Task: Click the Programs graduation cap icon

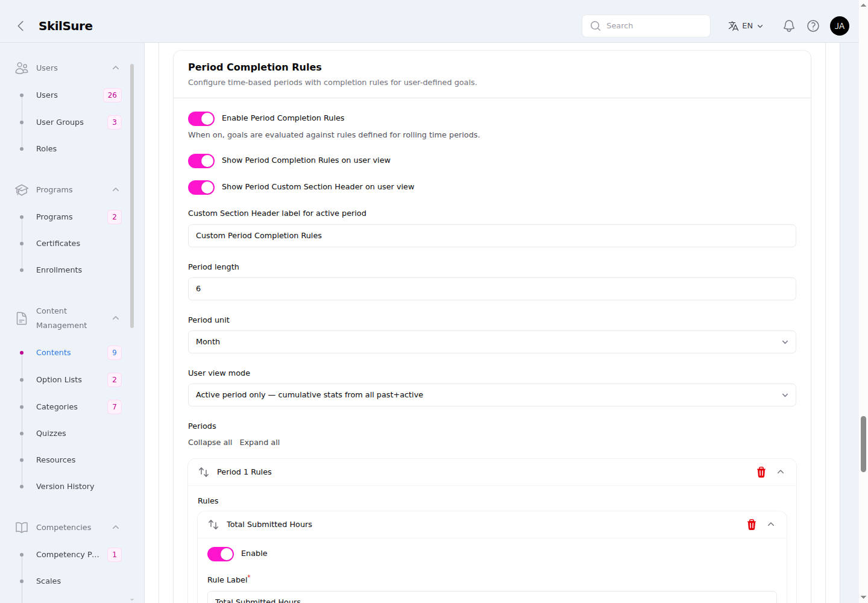Action: (x=22, y=190)
